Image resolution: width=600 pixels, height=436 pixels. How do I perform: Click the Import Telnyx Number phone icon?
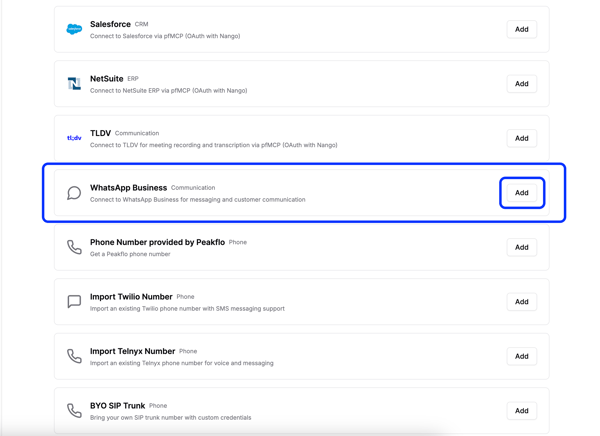74,356
